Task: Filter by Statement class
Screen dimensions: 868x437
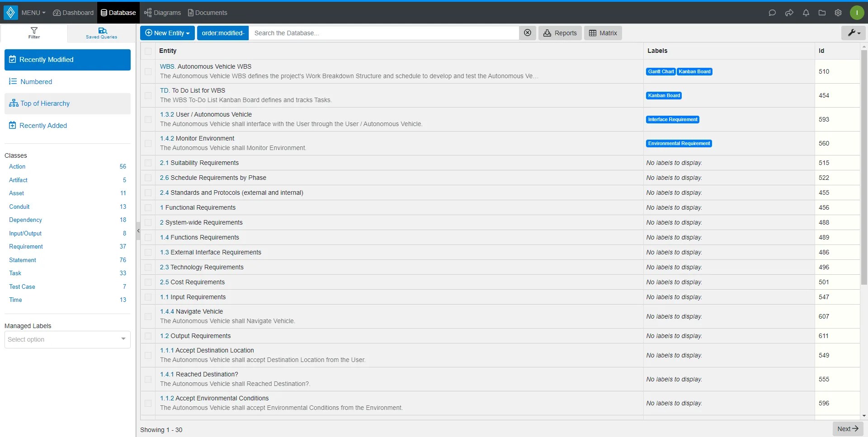Action: 23,260
